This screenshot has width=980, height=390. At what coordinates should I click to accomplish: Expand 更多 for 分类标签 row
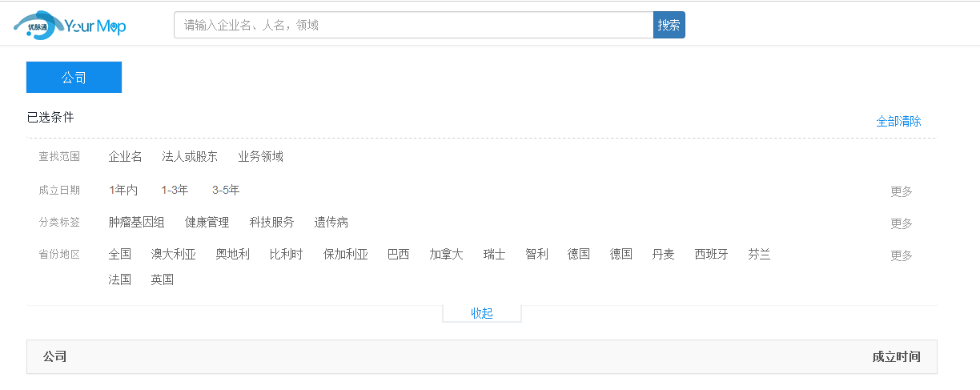tap(901, 223)
